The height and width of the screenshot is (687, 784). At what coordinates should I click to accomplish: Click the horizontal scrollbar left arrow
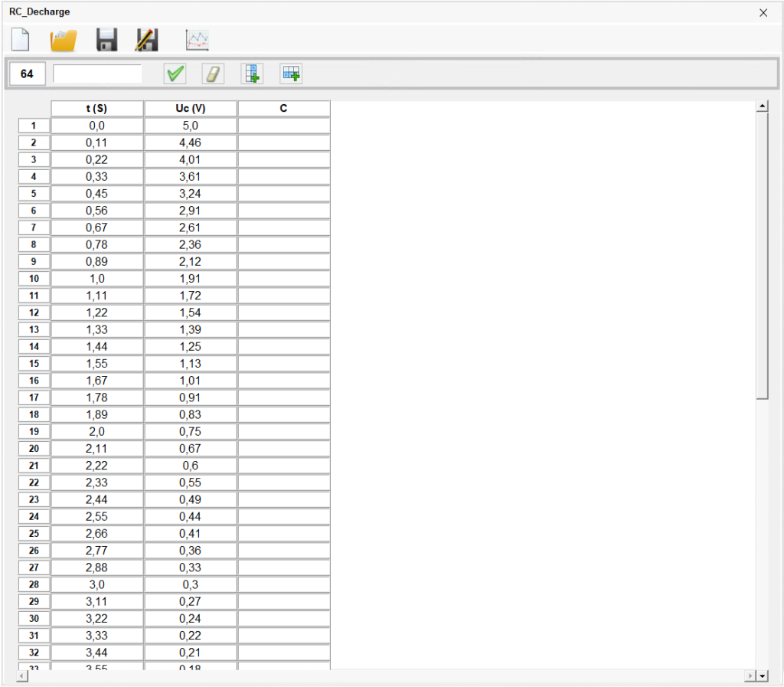click(21, 676)
